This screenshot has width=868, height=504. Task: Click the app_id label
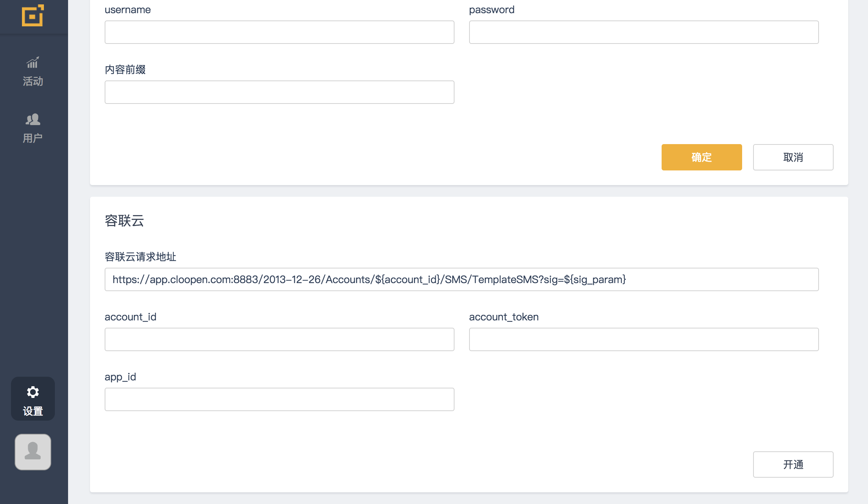120,377
